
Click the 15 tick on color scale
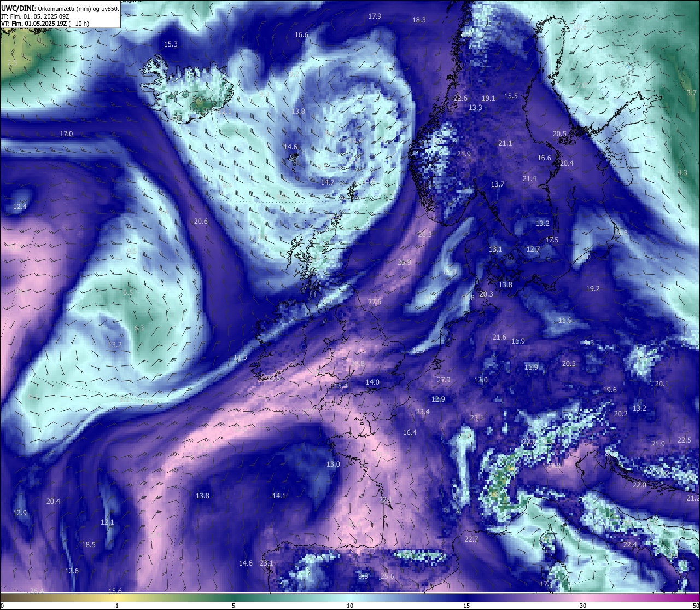pos(466,606)
